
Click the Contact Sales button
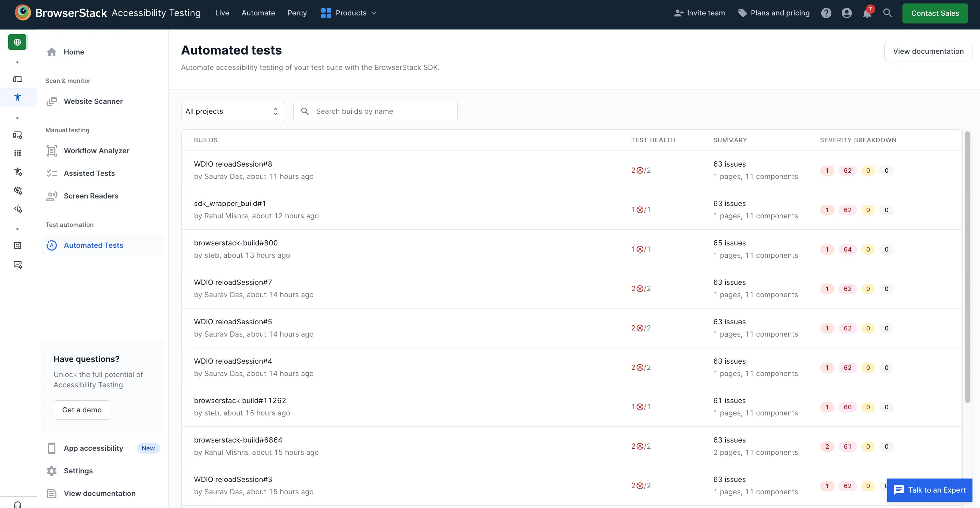[x=935, y=13]
